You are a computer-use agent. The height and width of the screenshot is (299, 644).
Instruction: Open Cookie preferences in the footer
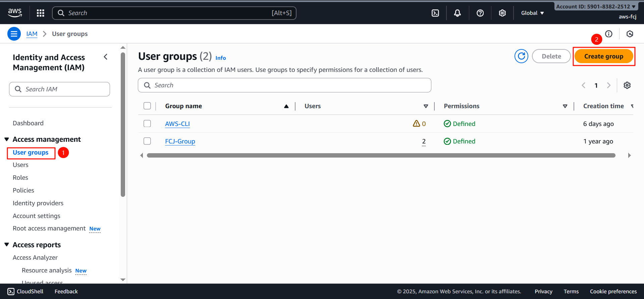(613, 291)
